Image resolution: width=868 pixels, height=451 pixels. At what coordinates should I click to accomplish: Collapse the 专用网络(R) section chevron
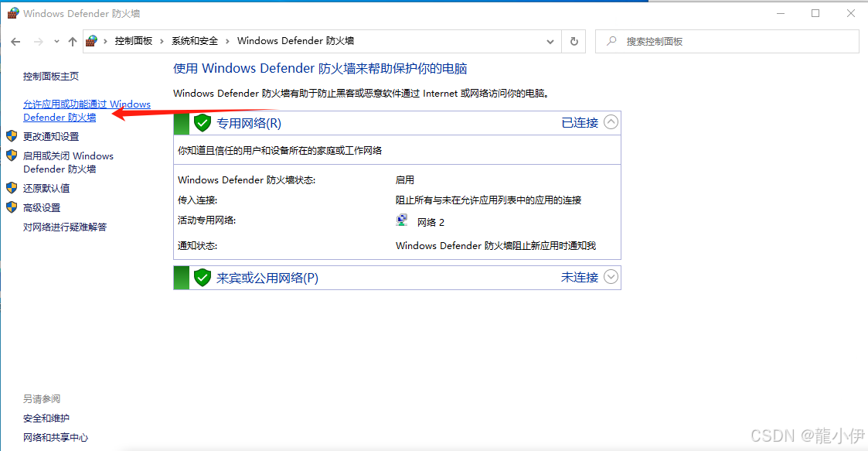pyautogui.click(x=611, y=122)
